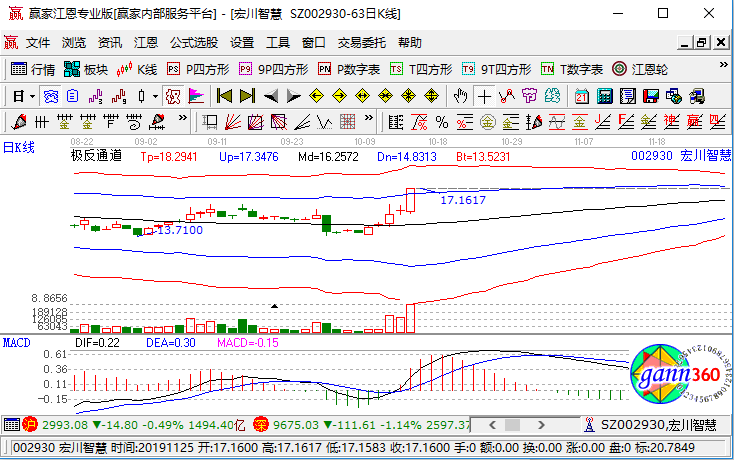Click the red grid icon

(x=347, y=122)
